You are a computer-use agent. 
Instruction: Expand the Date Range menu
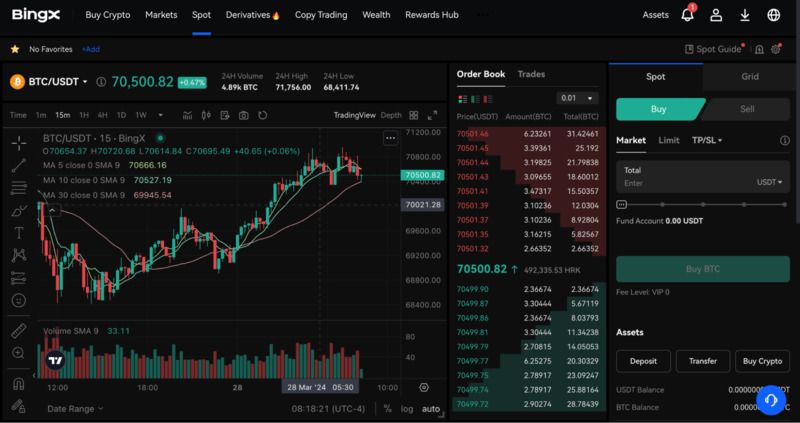click(75, 409)
